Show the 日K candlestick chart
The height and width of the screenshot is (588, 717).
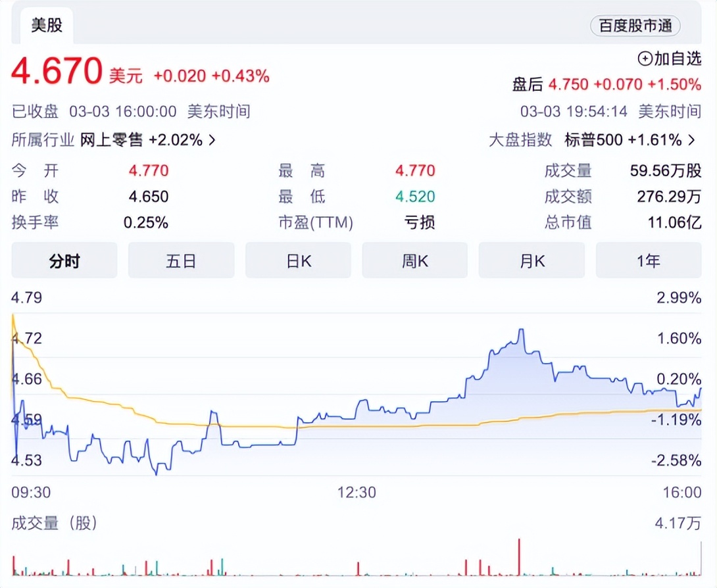tap(298, 260)
